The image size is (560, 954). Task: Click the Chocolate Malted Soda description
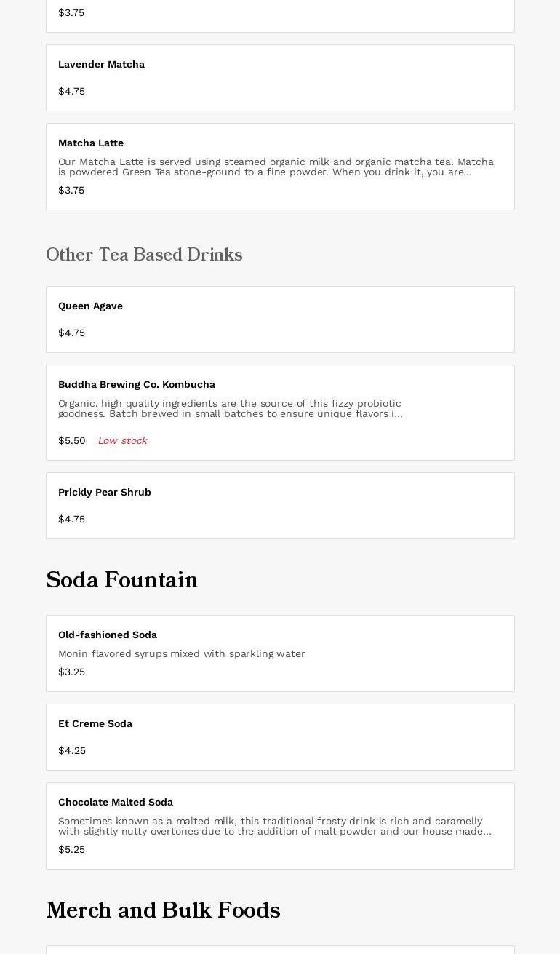pos(274,826)
